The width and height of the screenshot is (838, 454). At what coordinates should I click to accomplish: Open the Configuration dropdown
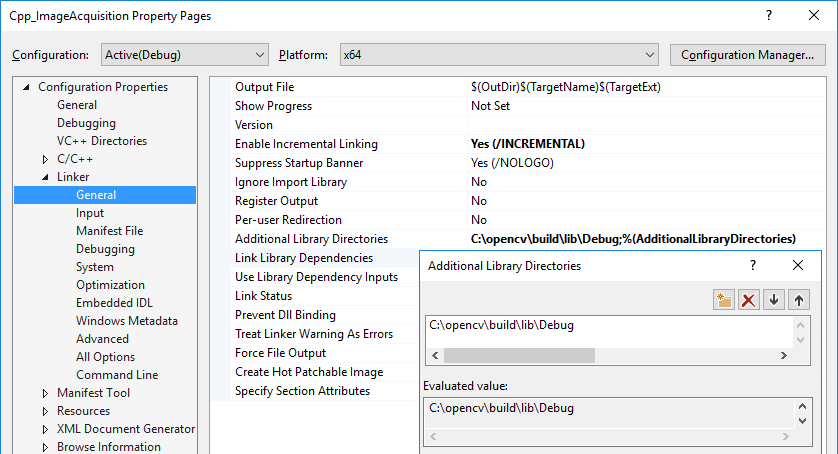point(184,54)
